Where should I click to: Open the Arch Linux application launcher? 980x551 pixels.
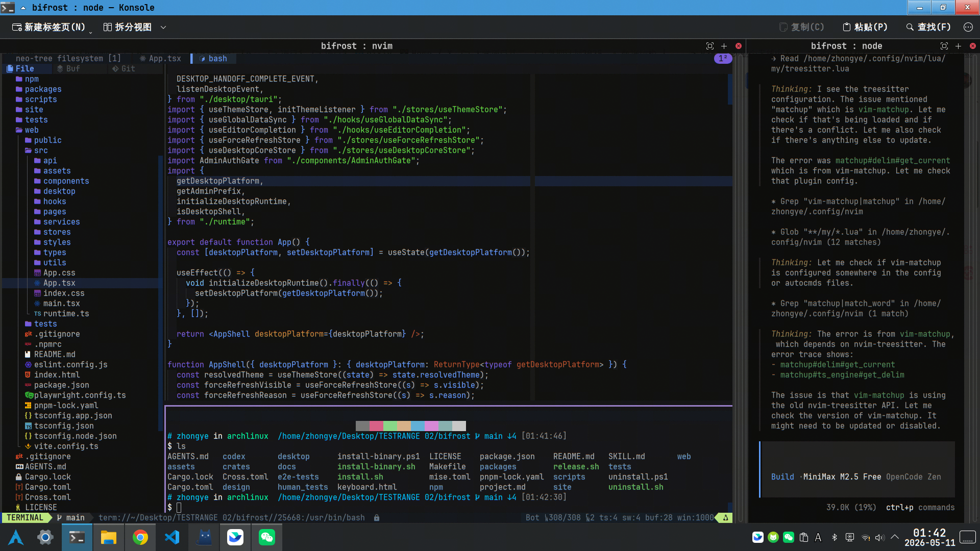pos(16,537)
